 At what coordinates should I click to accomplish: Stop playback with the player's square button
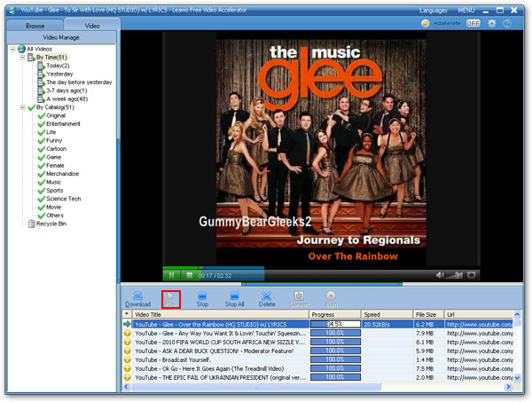pos(190,275)
